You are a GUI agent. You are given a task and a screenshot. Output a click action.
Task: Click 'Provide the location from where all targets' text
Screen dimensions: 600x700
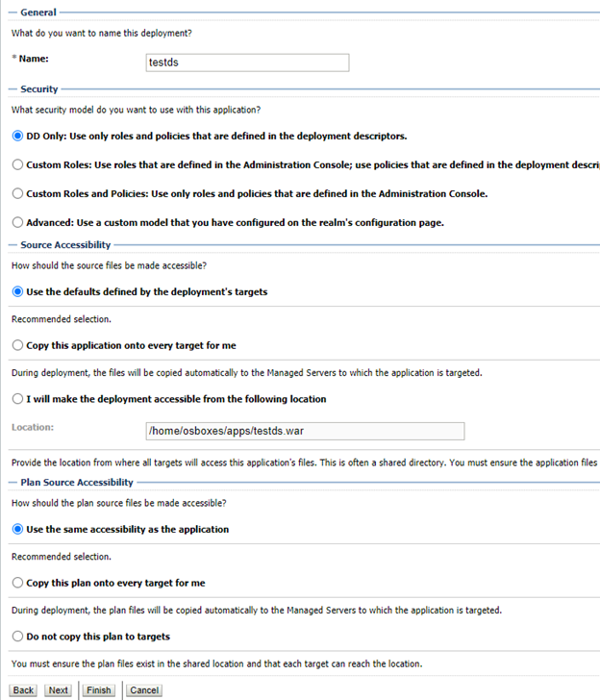(x=306, y=462)
